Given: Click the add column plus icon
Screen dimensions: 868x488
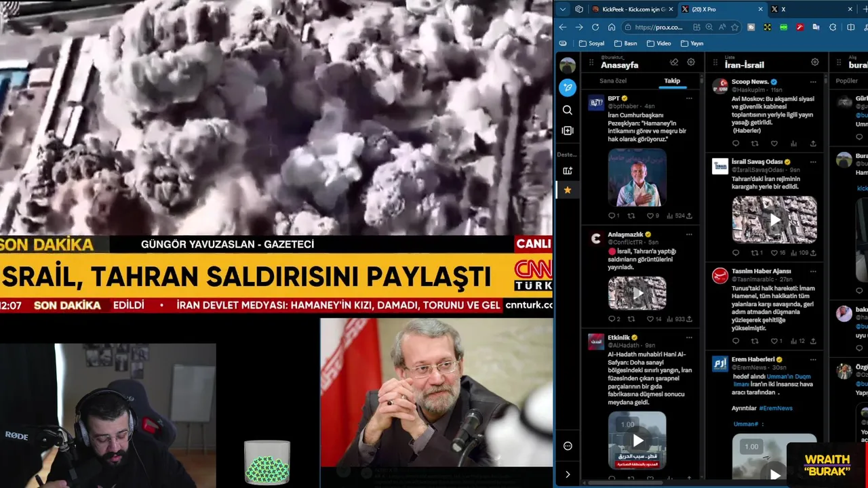Looking at the screenshot, I should (568, 130).
